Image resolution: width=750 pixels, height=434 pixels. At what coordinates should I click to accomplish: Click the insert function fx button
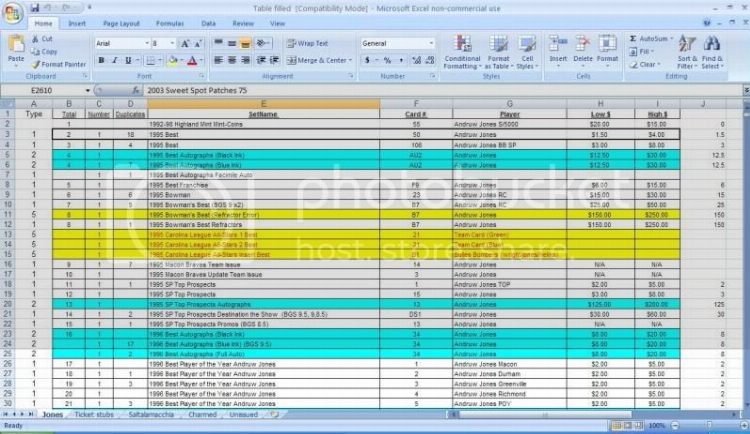[x=135, y=90]
